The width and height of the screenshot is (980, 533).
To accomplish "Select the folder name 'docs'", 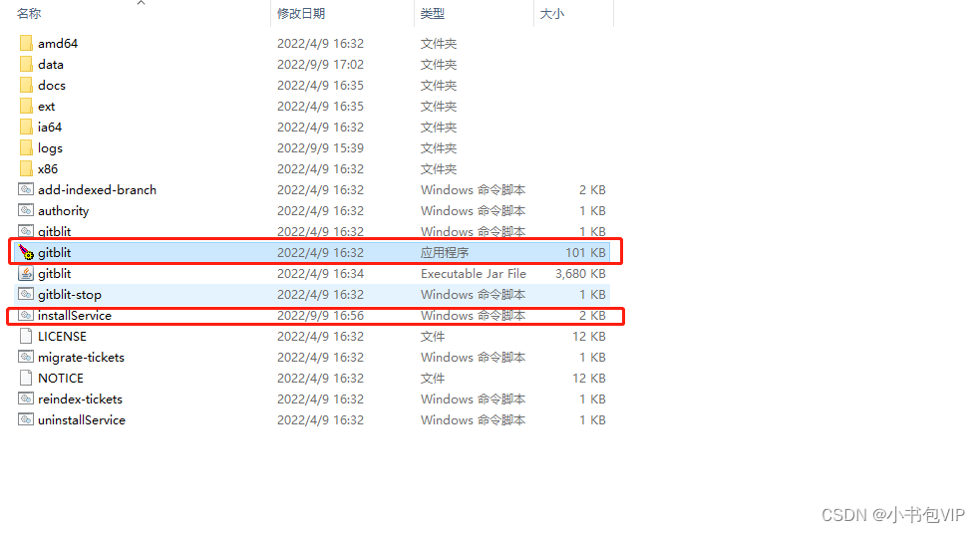I will click(x=51, y=85).
